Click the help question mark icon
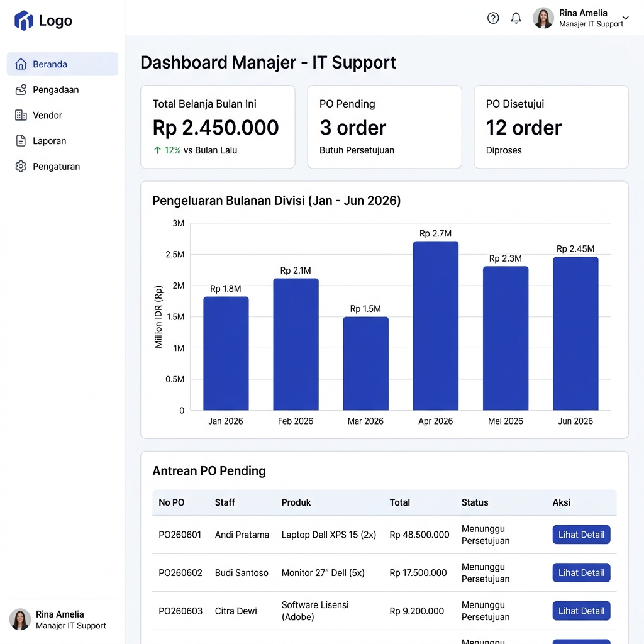Image resolution: width=644 pixels, height=644 pixels. 493,18
